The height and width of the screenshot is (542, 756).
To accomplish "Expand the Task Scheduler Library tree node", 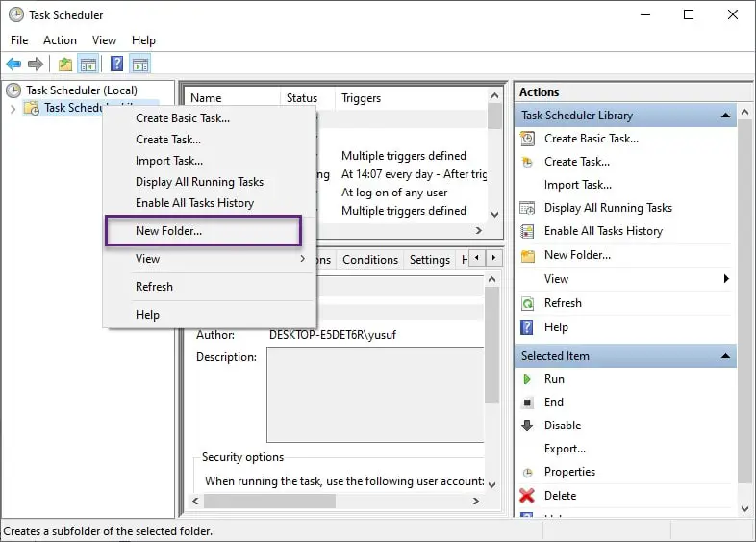I will coord(13,109).
